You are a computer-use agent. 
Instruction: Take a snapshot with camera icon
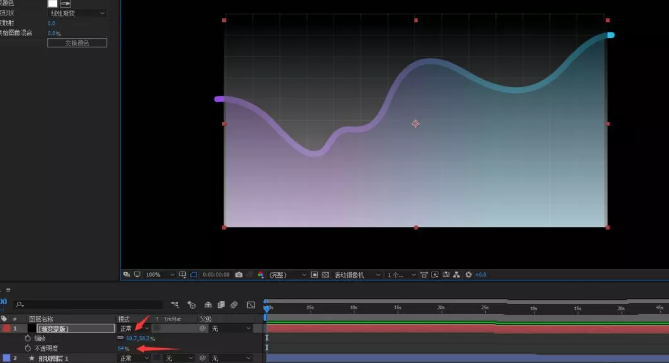tap(239, 275)
